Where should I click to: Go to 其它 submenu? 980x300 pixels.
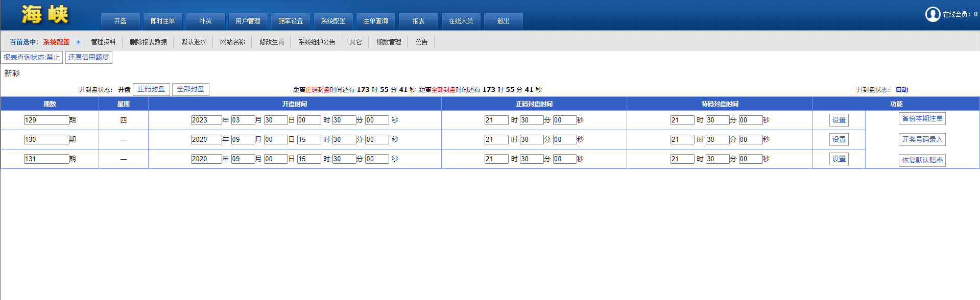(355, 42)
